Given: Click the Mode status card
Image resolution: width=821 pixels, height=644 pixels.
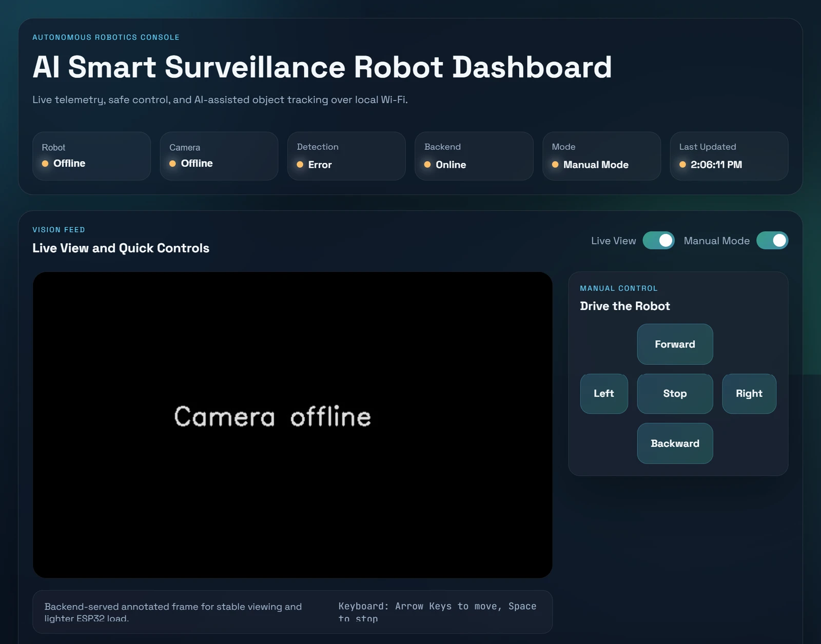Looking at the screenshot, I should coord(601,156).
